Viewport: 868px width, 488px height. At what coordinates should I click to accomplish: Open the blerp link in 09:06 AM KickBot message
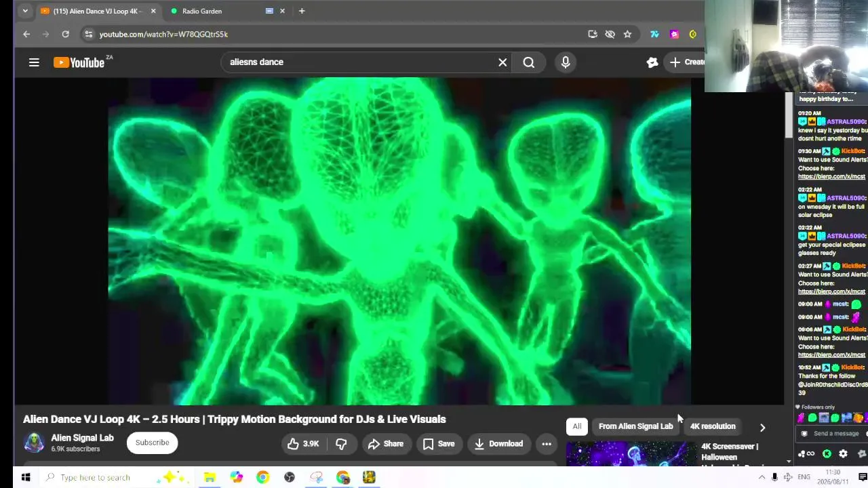[x=831, y=354]
